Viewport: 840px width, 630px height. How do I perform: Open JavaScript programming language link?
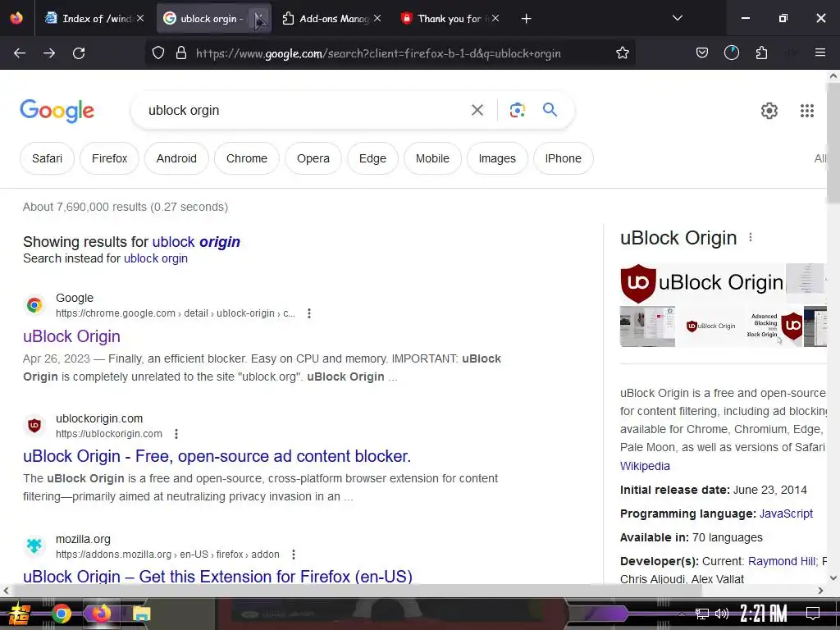pos(786,514)
